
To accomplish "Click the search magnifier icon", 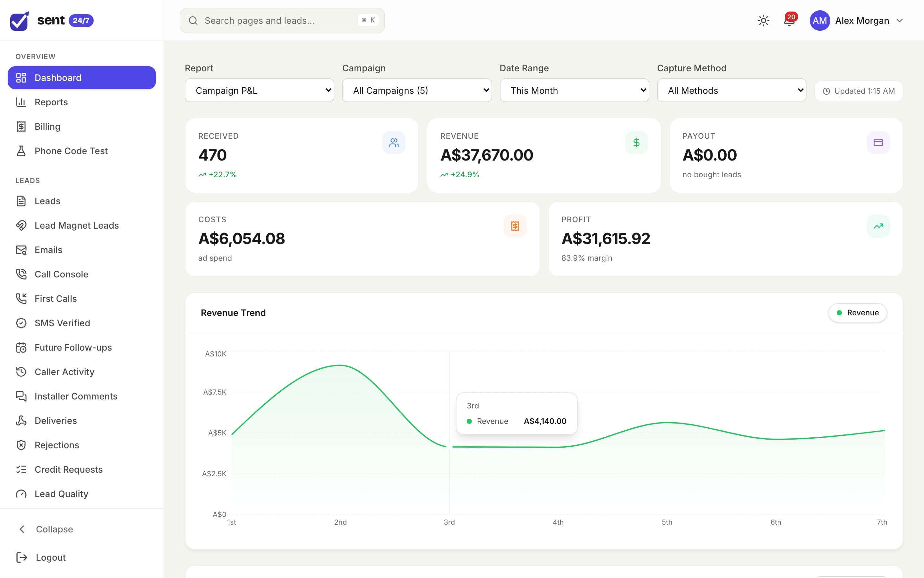I will (x=193, y=21).
